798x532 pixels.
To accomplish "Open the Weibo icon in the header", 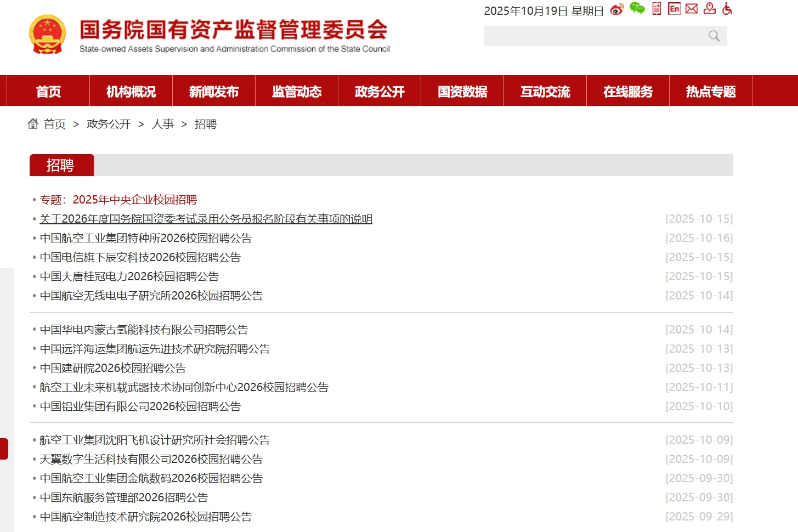I will tap(617, 9).
